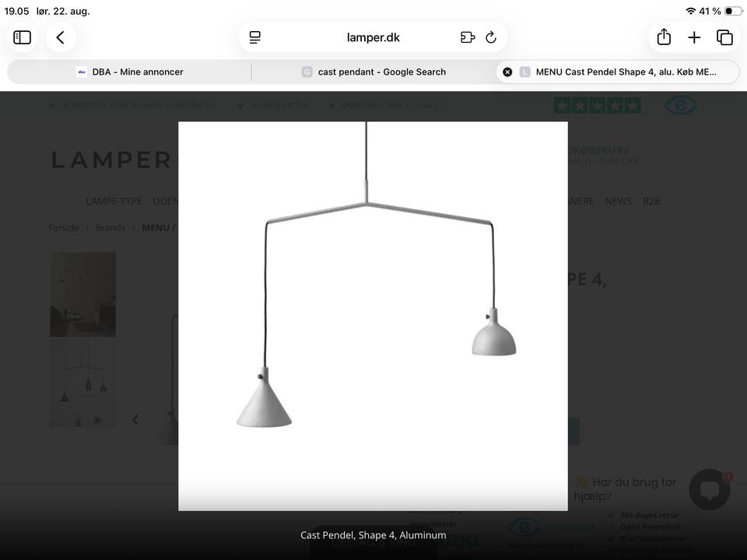Image resolution: width=747 pixels, height=560 pixels.
Task: Click the e-mærket certification logo at top
Action: 681,105
